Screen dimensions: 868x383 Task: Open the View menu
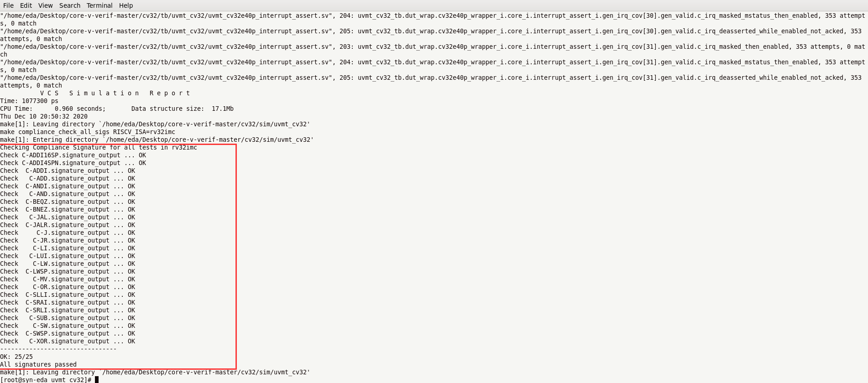45,5
